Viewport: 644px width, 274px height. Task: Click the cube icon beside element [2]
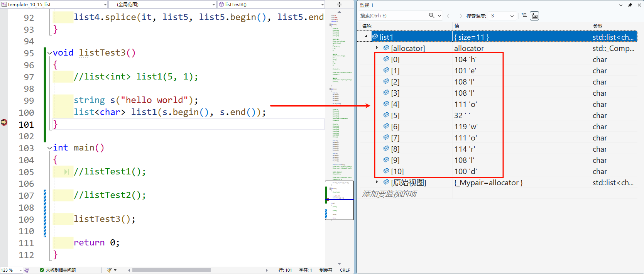(x=386, y=81)
